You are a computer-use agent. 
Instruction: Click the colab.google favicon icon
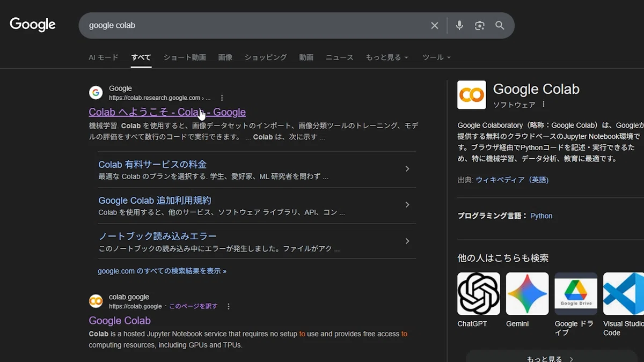(96, 301)
